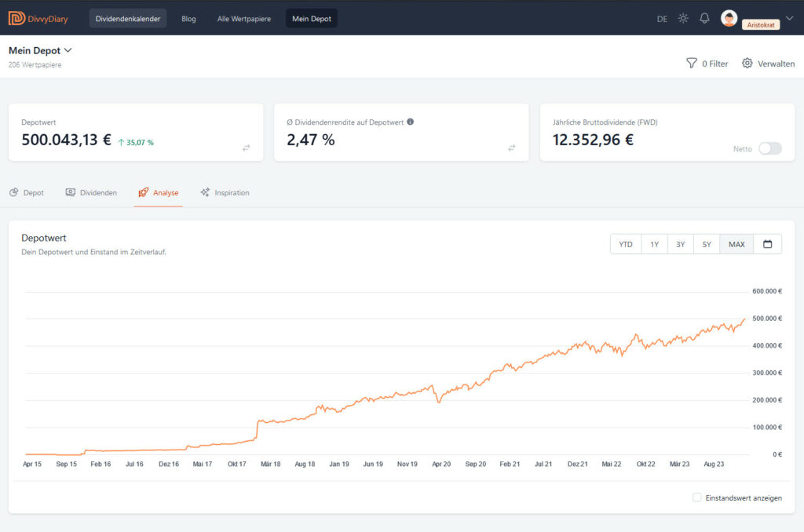This screenshot has width=804, height=532.
Task: Switch language via DE selector
Action: coord(662,19)
